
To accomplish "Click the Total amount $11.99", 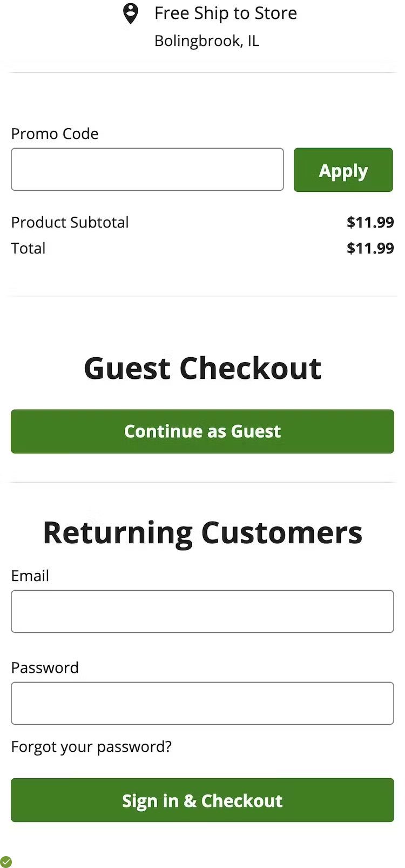I will [370, 248].
